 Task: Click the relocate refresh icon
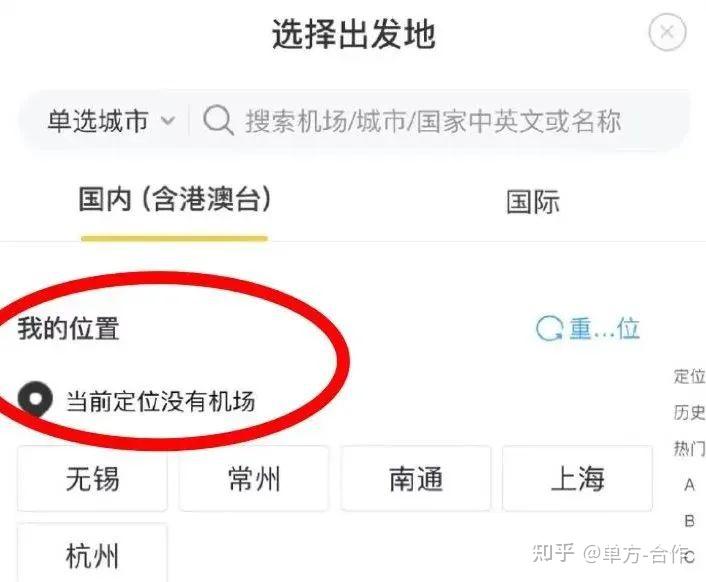click(549, 328)
